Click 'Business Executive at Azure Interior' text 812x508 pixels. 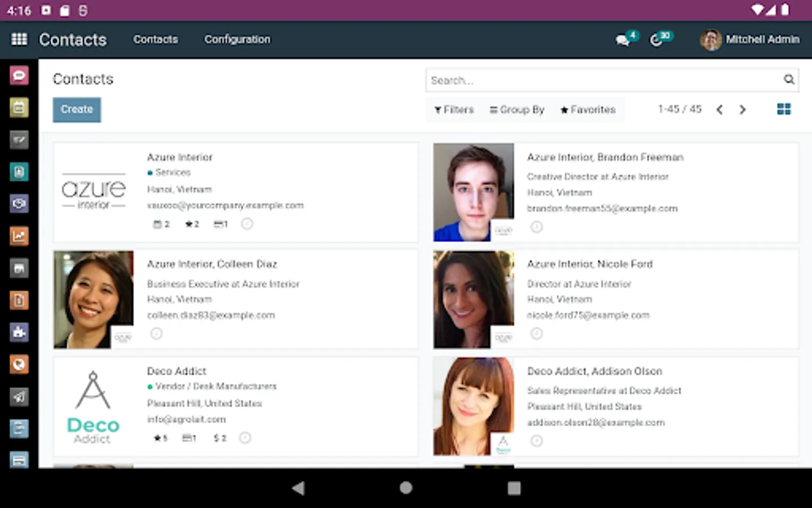223,284
